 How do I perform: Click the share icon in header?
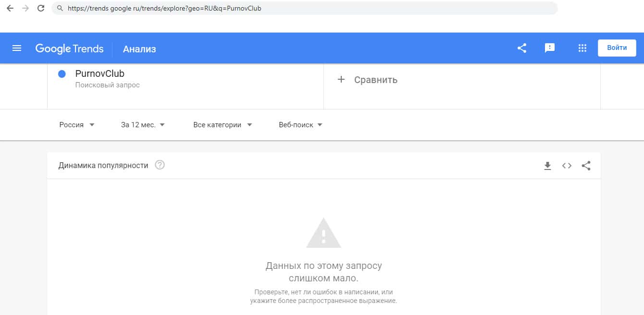tap(522, 48)
